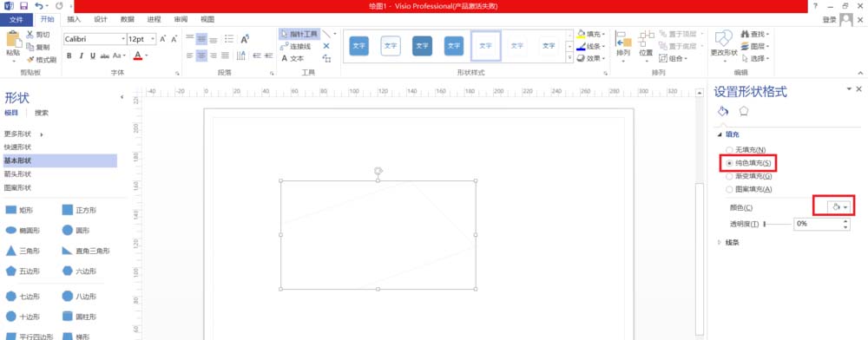
Task: Open the Effects tab pentagon icon in format pane
Action: coord(744,111)
